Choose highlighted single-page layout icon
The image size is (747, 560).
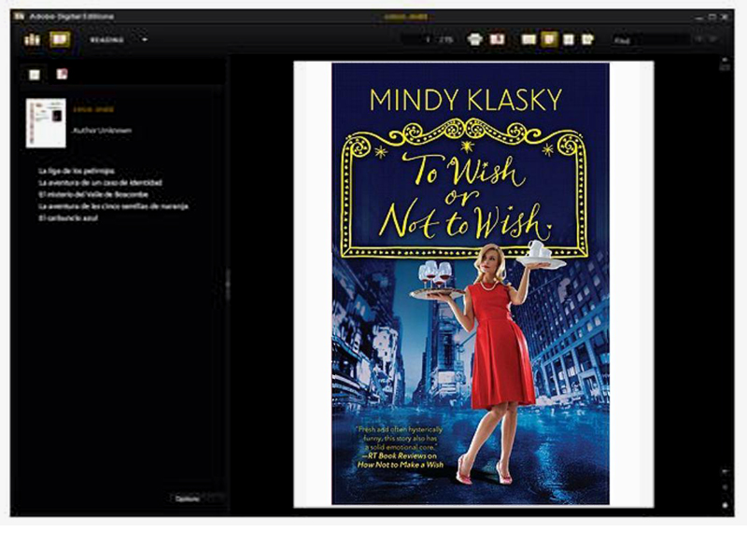point(549,39)
